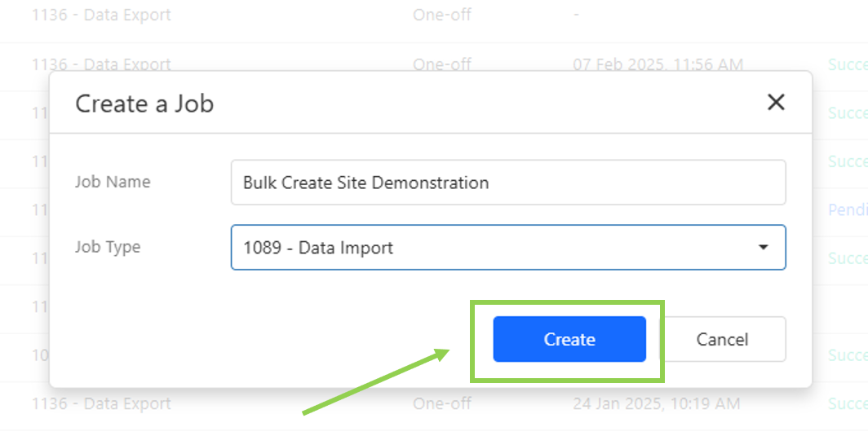Image resolution: width=868 pixels, height=436 pixels.
Task: Click the Job Name label
Action: 113,182
